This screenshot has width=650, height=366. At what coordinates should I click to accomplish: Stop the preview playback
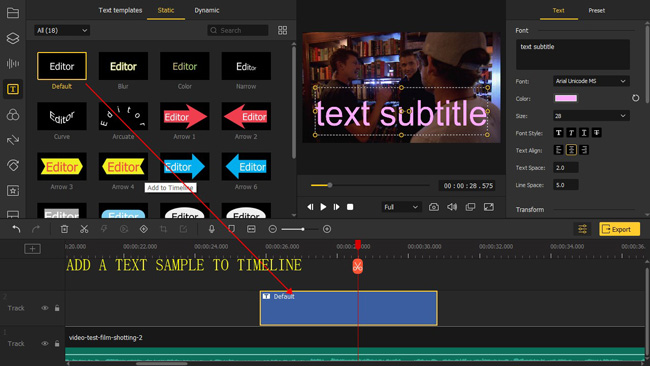click(x=350, y=207)
